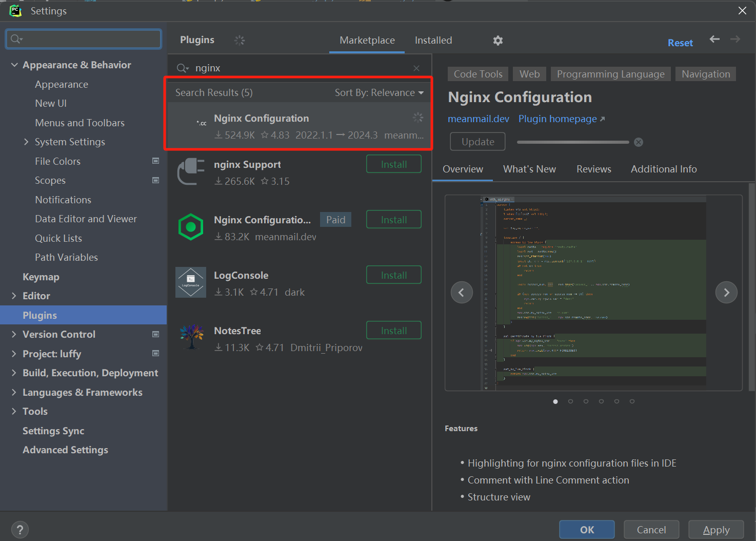This screenshot has width=756, height=541.
Task: Navigate back with the left arrow
Action: 714,39
